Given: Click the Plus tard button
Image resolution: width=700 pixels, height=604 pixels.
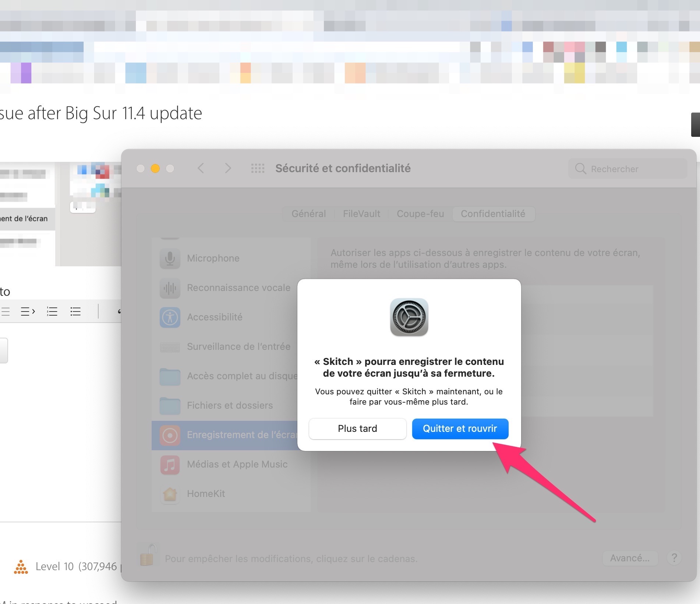Looking at the screenshot, I should pyautogui.click(x=358, y=429).
